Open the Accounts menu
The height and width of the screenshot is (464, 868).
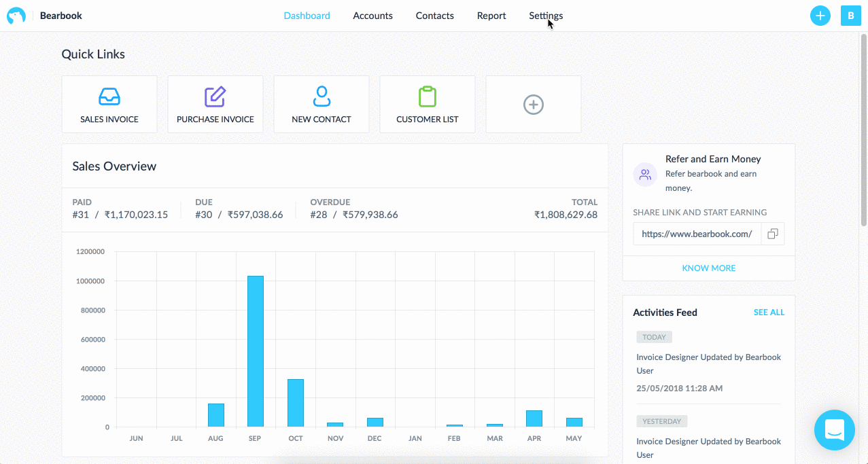click(x=373, y=16)
